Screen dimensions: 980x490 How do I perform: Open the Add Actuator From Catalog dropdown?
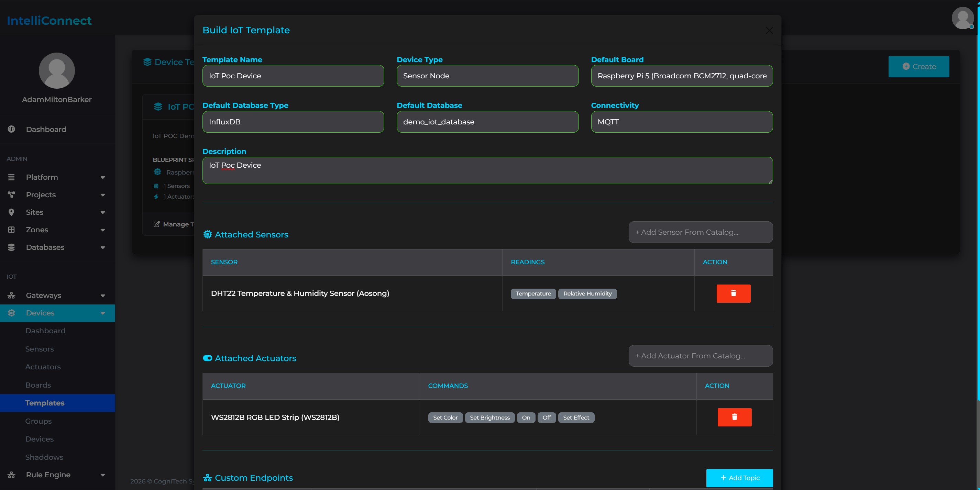(701, 356)
